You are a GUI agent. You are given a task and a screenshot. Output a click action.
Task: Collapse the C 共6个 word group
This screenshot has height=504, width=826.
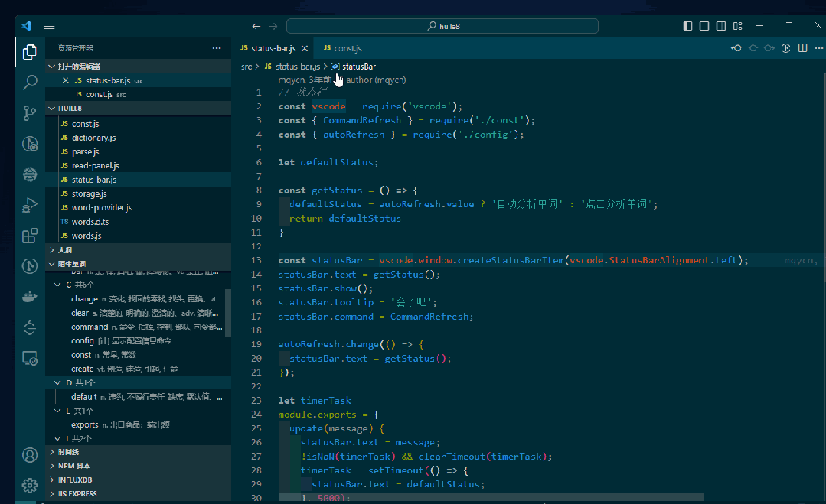point(57,285)
